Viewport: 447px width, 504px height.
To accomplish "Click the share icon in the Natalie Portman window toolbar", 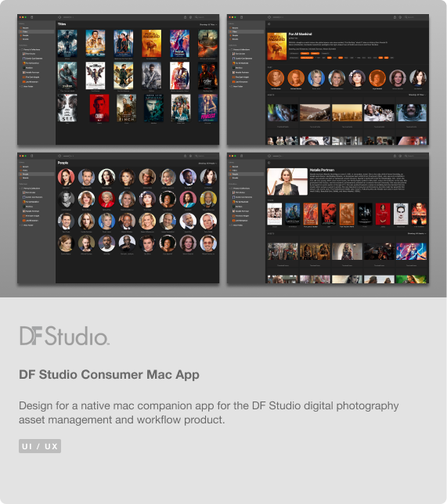I will click(x=395, y=156).
